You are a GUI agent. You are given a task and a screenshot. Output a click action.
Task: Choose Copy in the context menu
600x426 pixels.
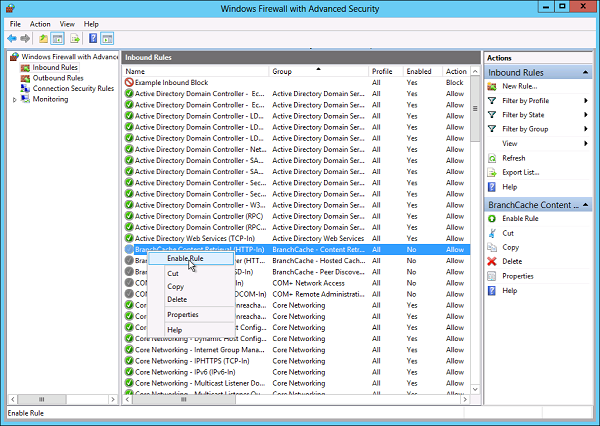191,286
